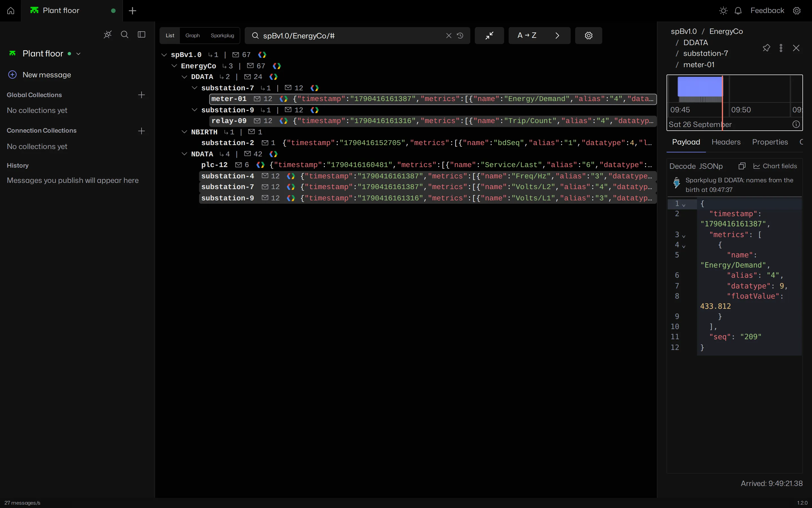
Task: Open a new tab with plus
Action: point(133,11)
